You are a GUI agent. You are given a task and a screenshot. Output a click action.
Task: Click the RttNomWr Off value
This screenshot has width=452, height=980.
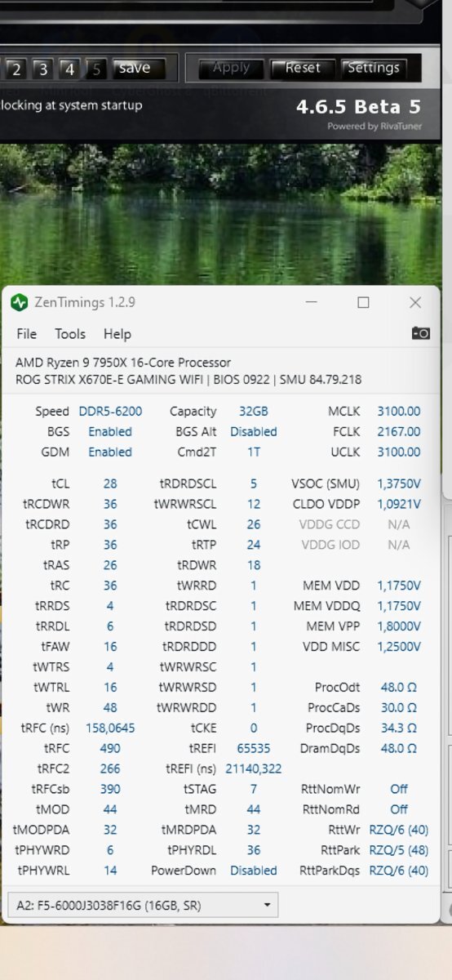click(x=399, y=789)
